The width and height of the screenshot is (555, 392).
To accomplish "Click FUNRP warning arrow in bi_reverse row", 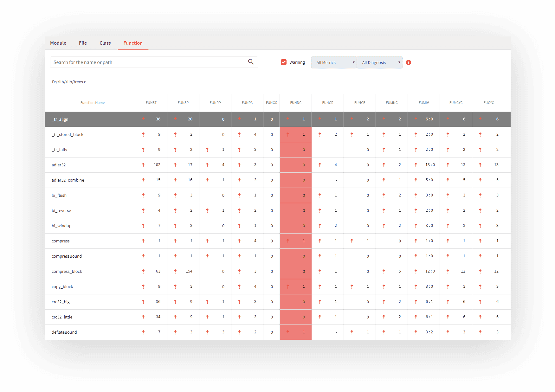I will (x=207, y=210).
